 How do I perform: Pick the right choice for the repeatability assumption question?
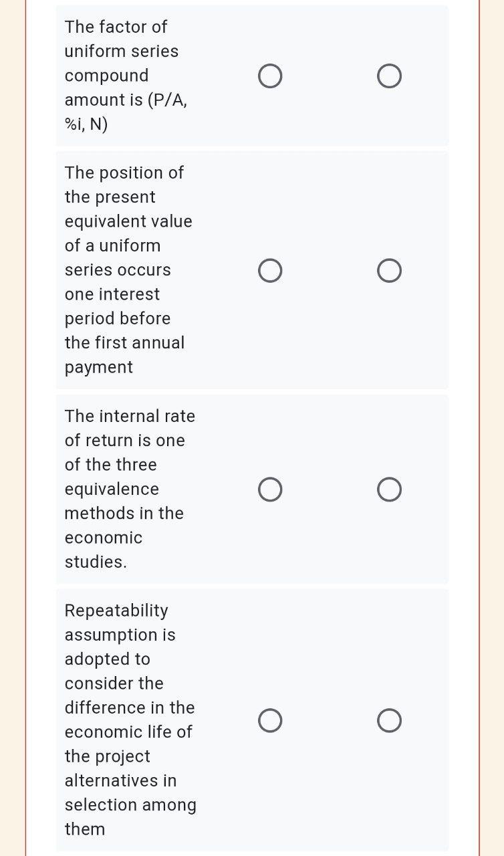pyautogui.click(x=389, y=720)
